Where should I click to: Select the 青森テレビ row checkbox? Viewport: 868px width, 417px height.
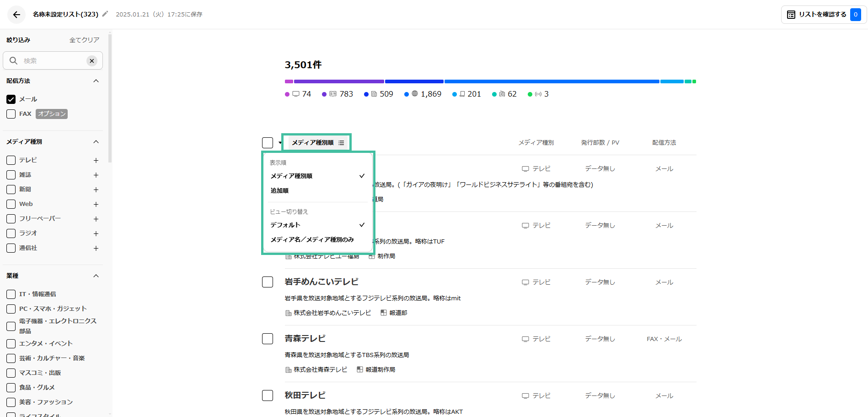click(268, 339)
